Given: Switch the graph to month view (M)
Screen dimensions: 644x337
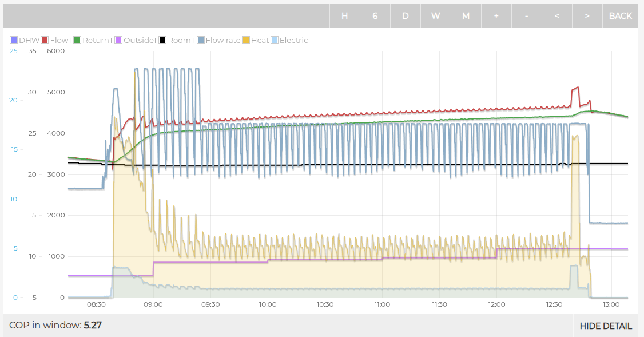Looking at the screenshot, I should point(466,16).
